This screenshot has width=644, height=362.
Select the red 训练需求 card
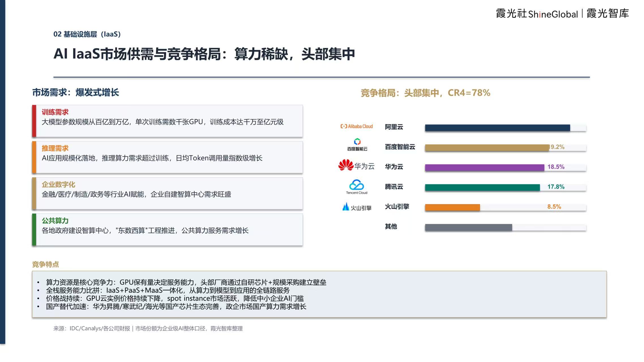(x=167, y=121)
